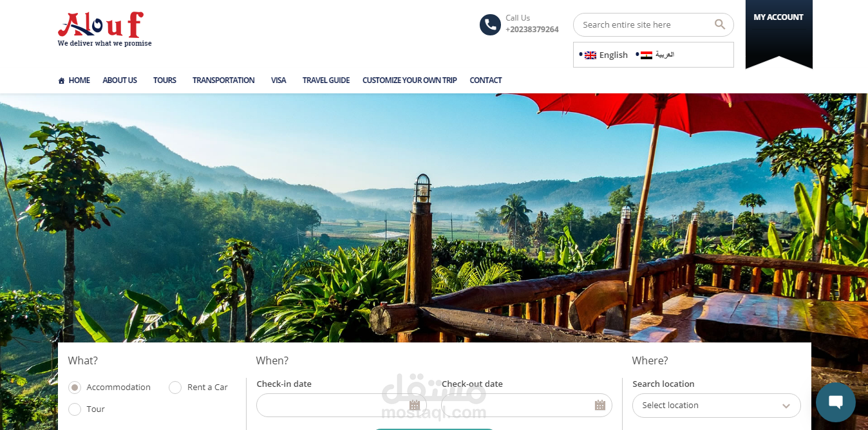Viewport: 868px width, 430px height.
Task: Go to CUSTOMIZE YOUR OWN TRIP
Action: pyautogui.click(x=410, y=80)
